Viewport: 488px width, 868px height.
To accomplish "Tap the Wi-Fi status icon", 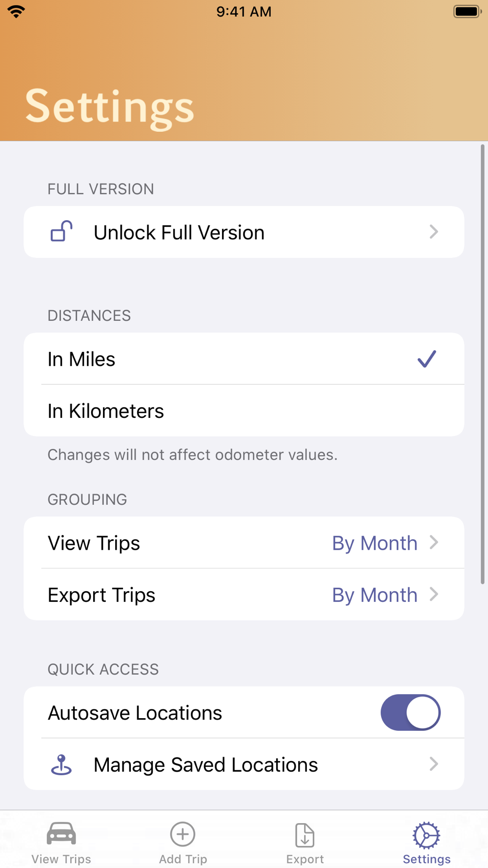I will [x=16, y=12].
